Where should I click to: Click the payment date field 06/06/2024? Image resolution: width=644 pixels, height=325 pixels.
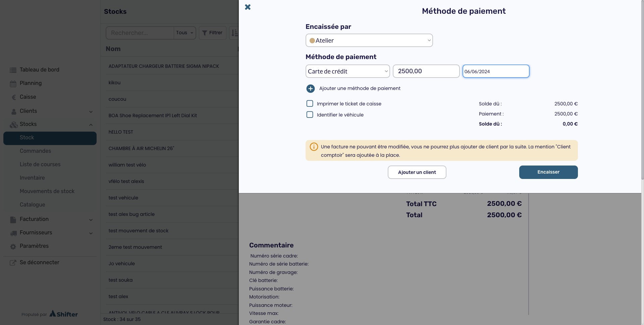tap(495, 72)
